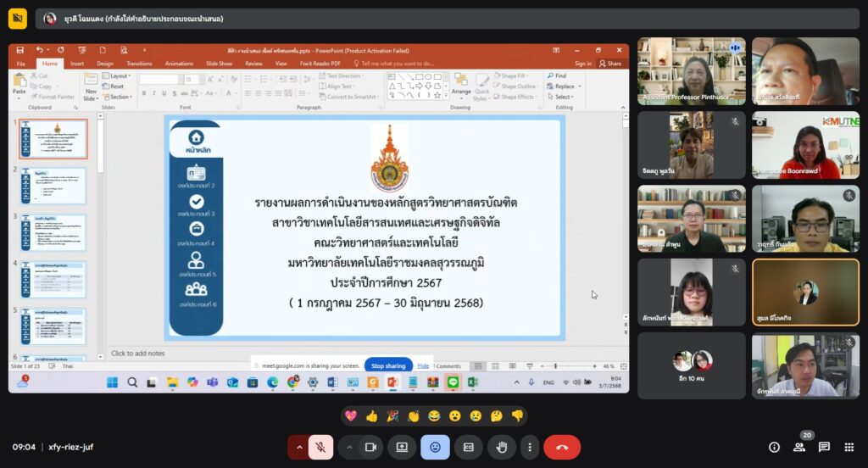Expand audio settings arrow beside microphone
Screen dimensions: 868x468
pos(298,447)
